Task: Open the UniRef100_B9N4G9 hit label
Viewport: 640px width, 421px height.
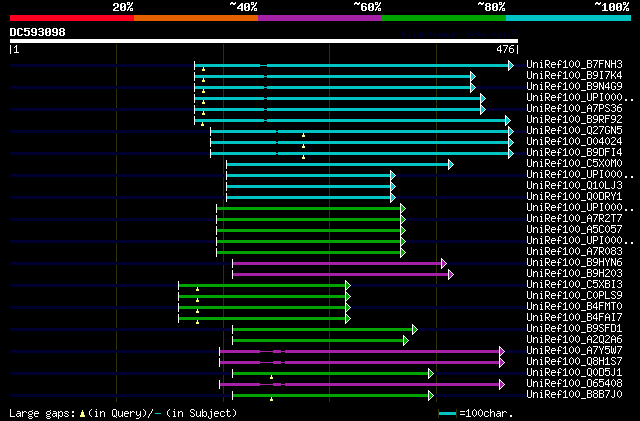Action: [574, 87]
